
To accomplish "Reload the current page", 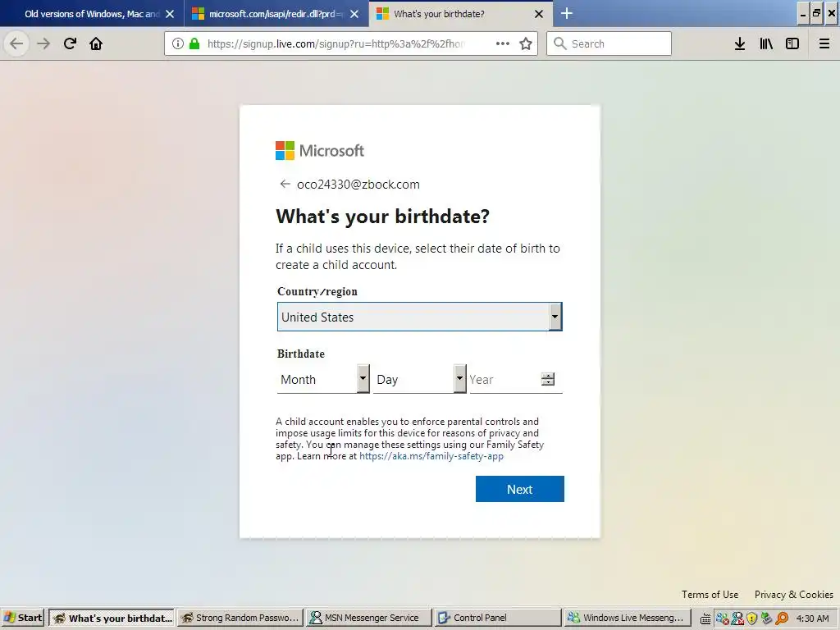I will [70, 43].
